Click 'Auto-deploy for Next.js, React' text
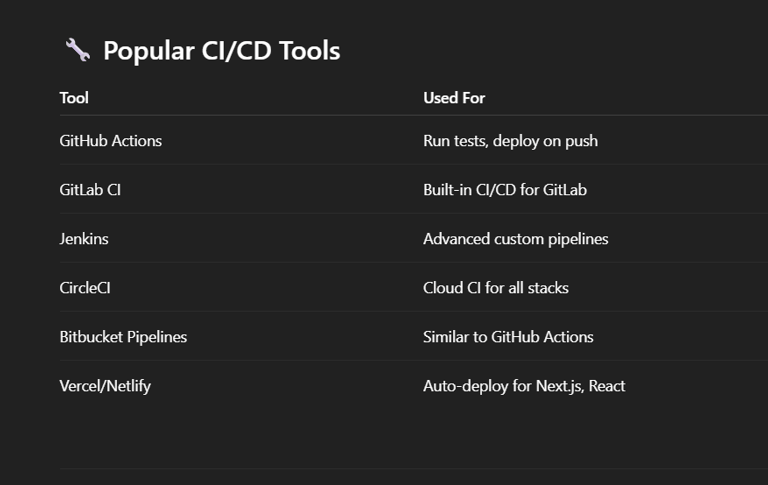This screenshot has height=485, width=768. click(524, 386)
